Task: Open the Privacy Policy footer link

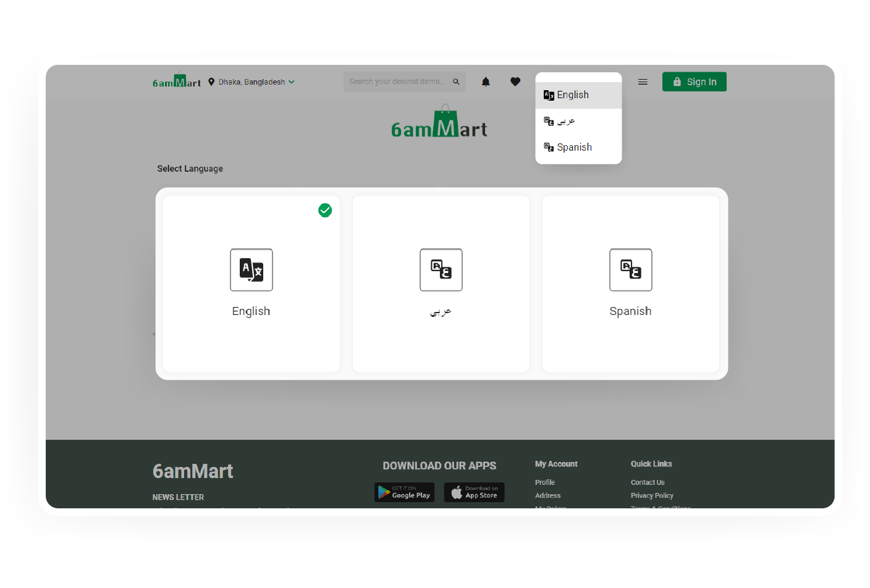Action: [652, 495]
